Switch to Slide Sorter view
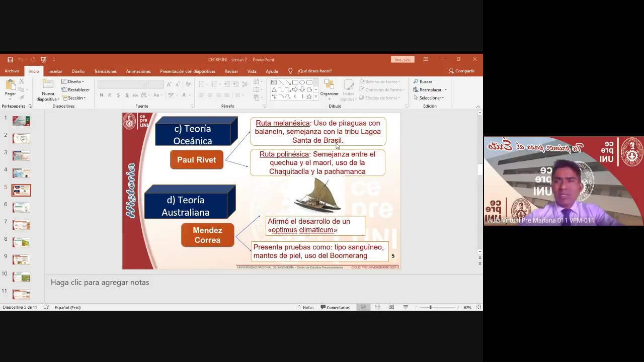This screenshot has width=644, height=362. [377, 307]
